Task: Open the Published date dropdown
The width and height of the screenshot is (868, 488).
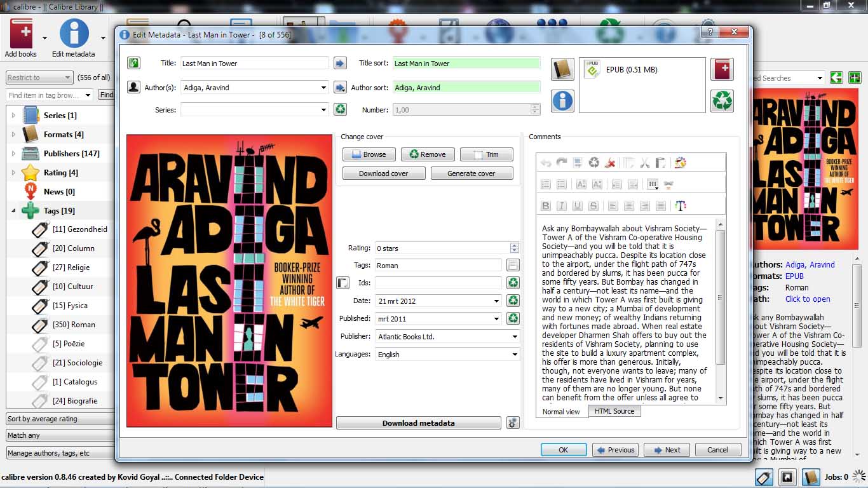Action: [x=497, y=319]
